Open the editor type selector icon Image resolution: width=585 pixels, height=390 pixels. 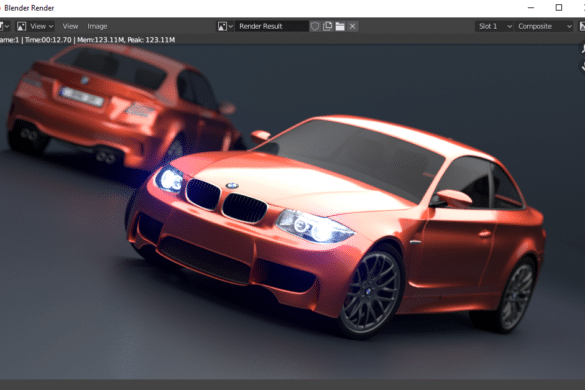[4, 26]
